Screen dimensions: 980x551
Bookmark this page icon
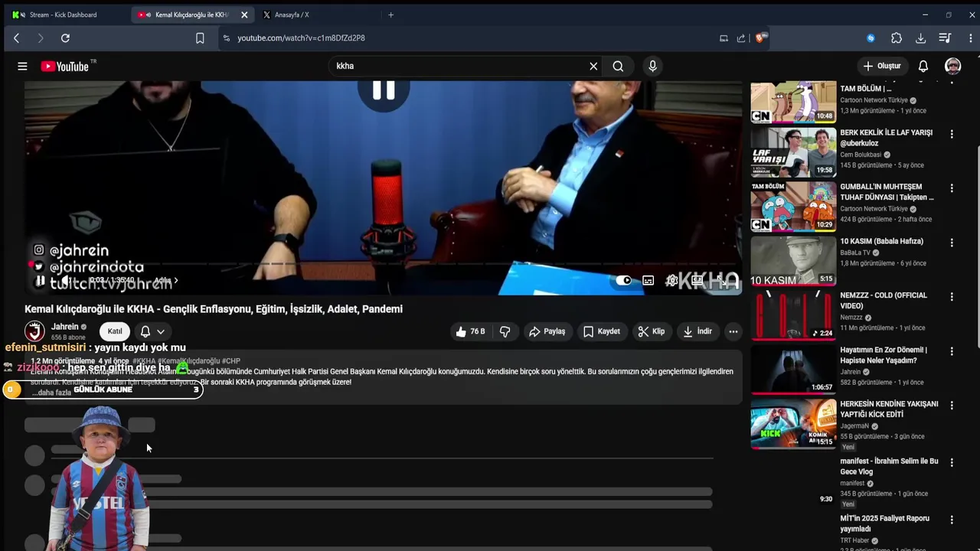[x=200, y=38]
